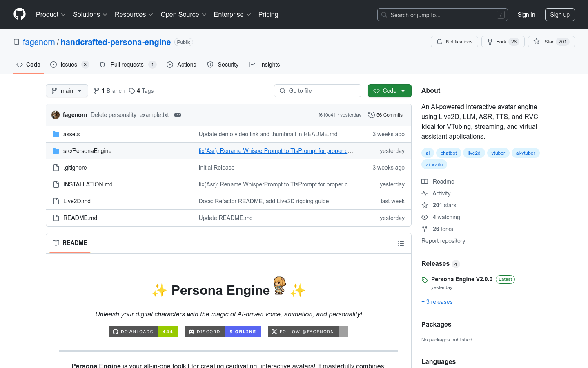The width and height of the screenshot is (588, 368).
Task: Expand the Enterprise menu in header
Action: pos(232,14)
